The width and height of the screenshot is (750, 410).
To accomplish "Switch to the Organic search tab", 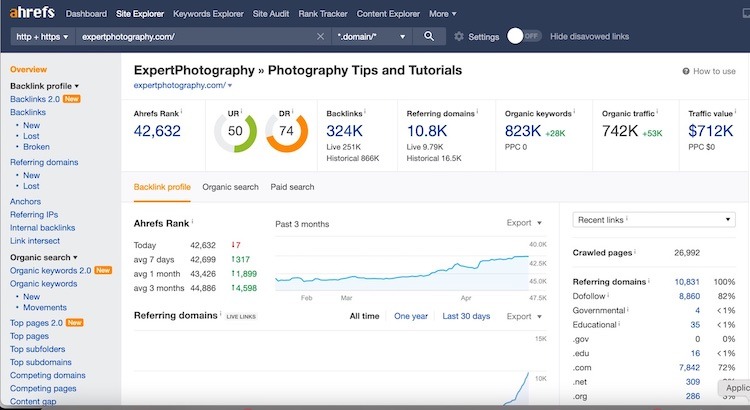I will (x=230, y=187).
